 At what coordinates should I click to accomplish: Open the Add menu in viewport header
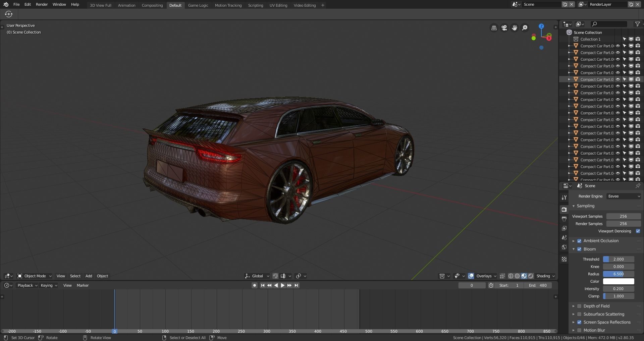[x=89, y=276]
